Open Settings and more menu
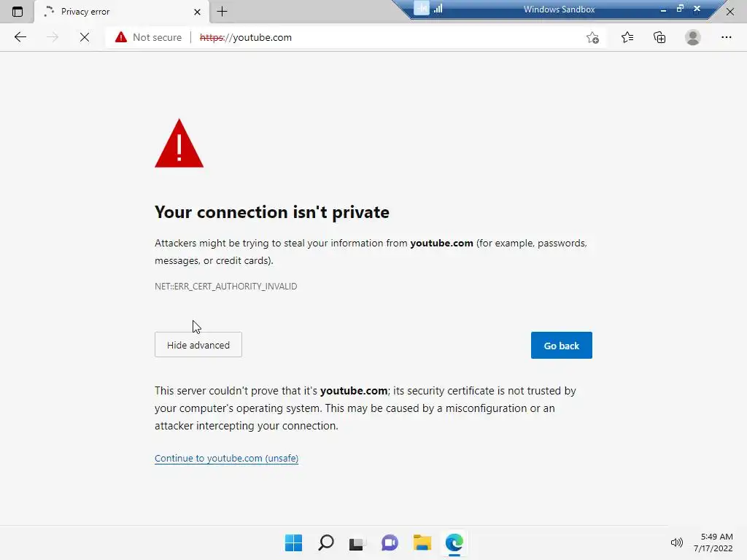The height and width of the screenshot is (560, 747). tap(726, 37)
